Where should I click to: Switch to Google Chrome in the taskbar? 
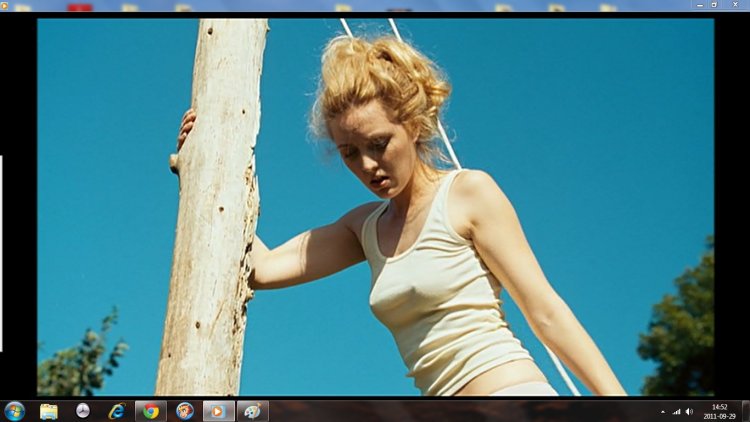pyautogui.click(x=150, y=411)
